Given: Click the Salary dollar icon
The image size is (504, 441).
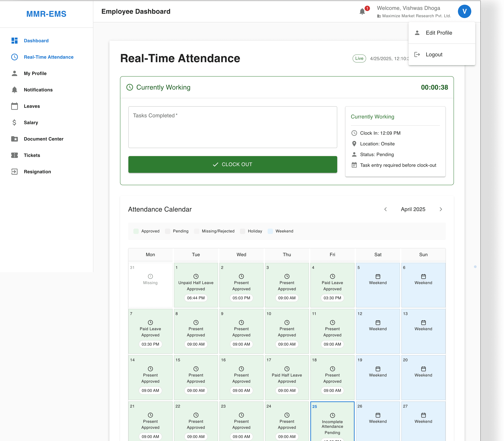Looking at the screenshot, I should (15, 122).
